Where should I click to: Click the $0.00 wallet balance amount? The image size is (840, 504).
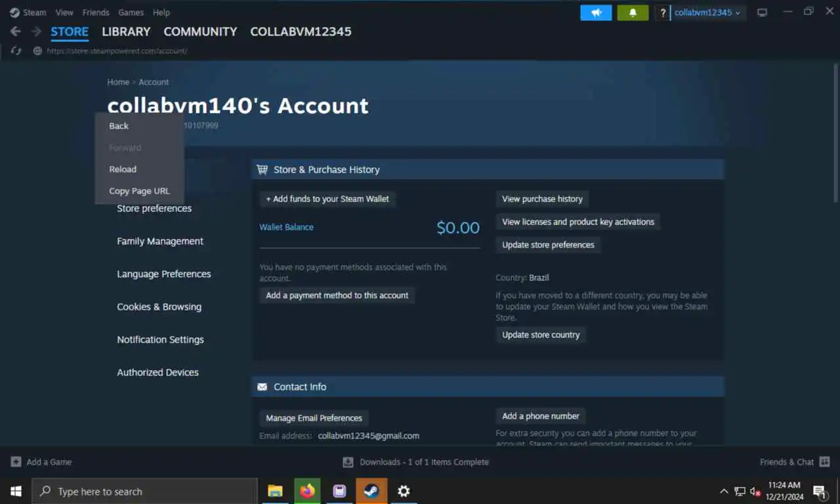point(458,228)
